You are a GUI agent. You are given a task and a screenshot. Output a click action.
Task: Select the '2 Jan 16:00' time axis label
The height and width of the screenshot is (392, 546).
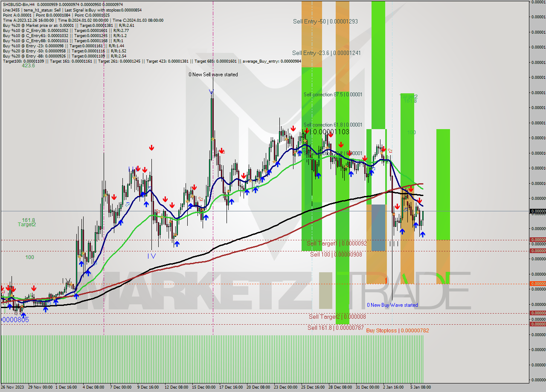click(394, 387)
